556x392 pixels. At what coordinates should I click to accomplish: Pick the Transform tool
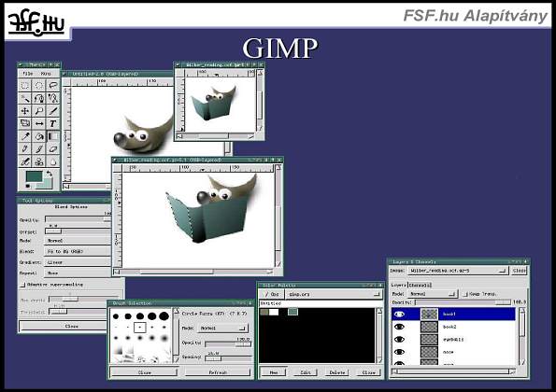pos(25,123)
